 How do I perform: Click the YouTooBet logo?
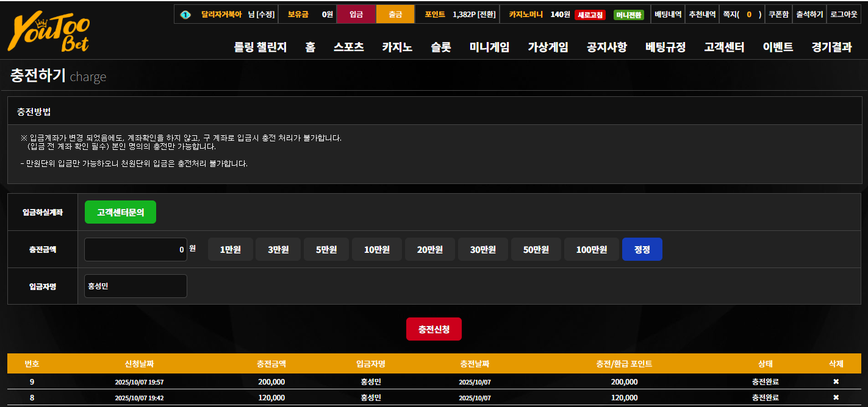click(x=49, y=34)
